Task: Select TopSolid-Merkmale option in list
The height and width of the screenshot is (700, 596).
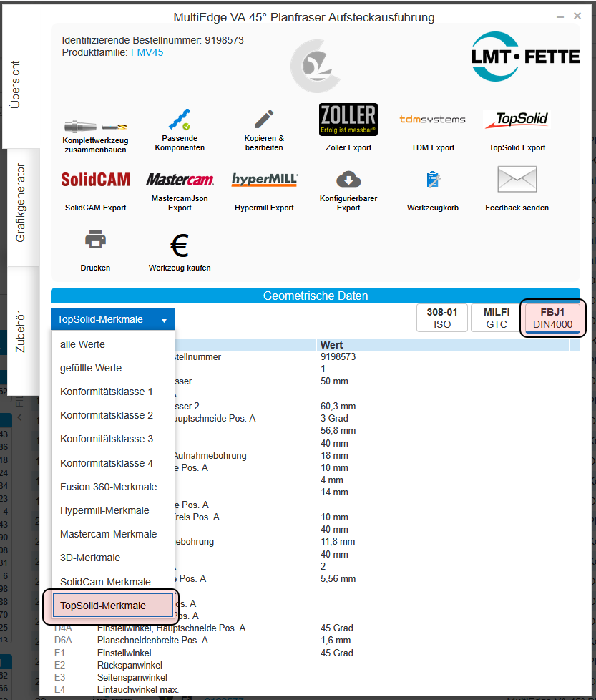Action: 113,606
